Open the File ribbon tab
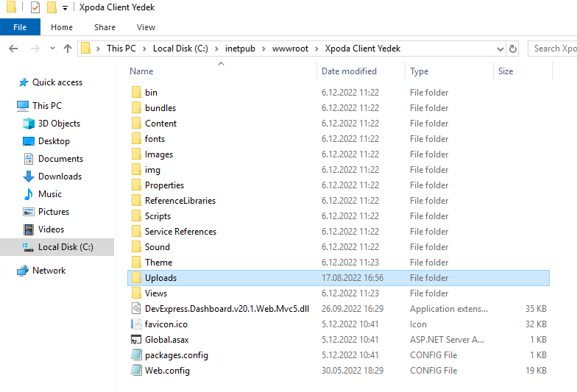Screen dimensions: 577x392 (x=20, y=27)
